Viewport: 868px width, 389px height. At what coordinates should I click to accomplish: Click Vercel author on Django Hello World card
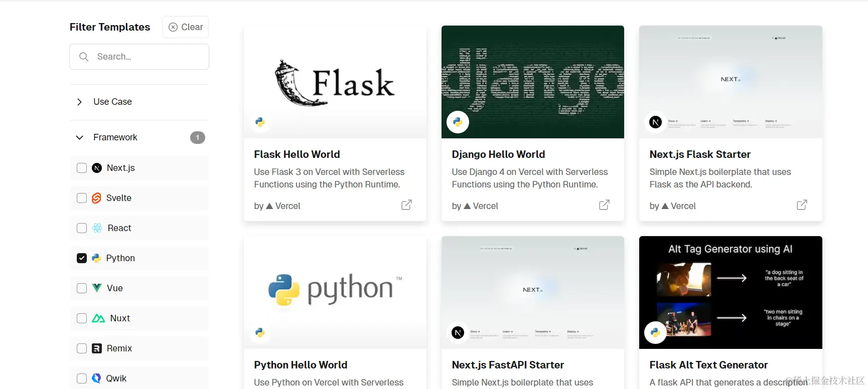coord(475,206)
